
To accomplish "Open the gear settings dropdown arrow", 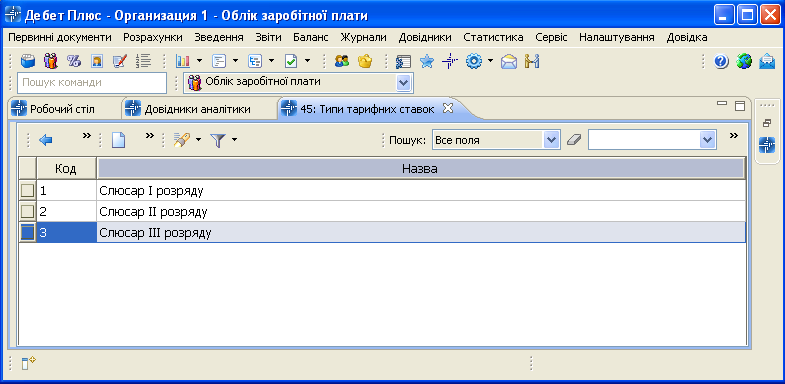I will coord(491,62).
